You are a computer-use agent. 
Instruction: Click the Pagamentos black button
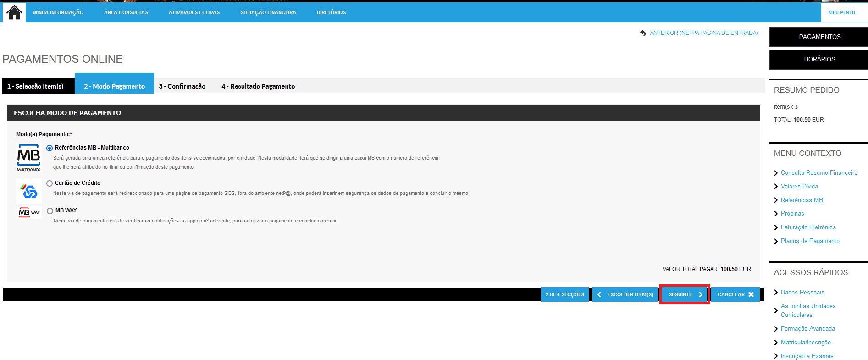(x=819, y=37)
